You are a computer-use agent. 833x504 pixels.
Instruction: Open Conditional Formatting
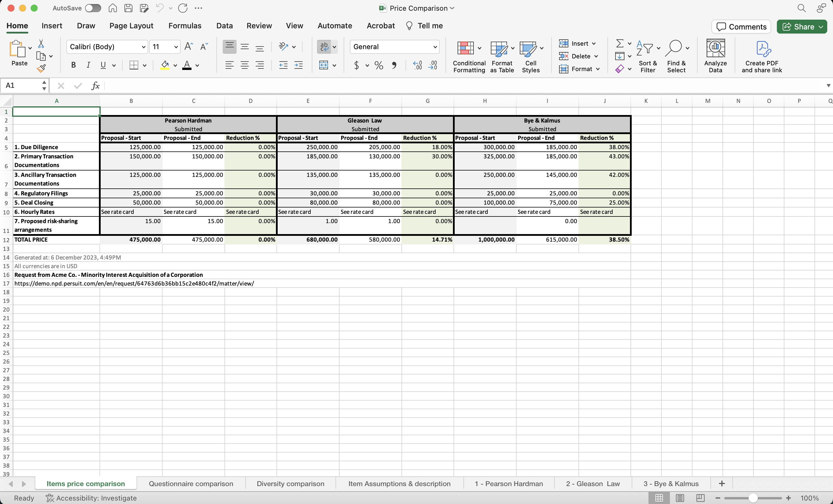pyautogui.click(x=469, y=56)
